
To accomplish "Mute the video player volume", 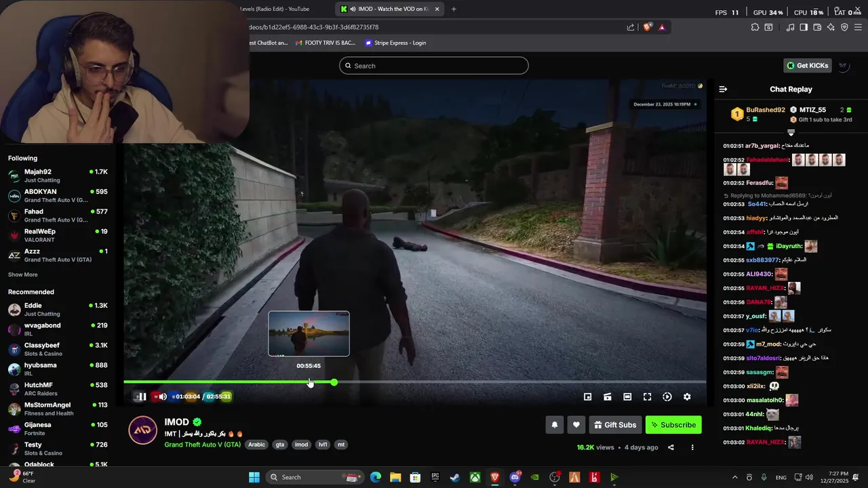I will point(162,397).
